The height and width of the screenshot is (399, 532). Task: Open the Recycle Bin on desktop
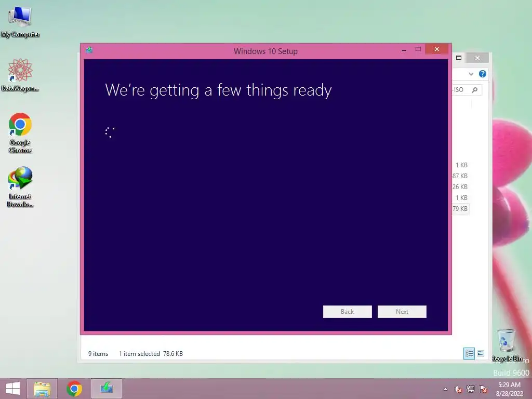click(x=507, y=345)
